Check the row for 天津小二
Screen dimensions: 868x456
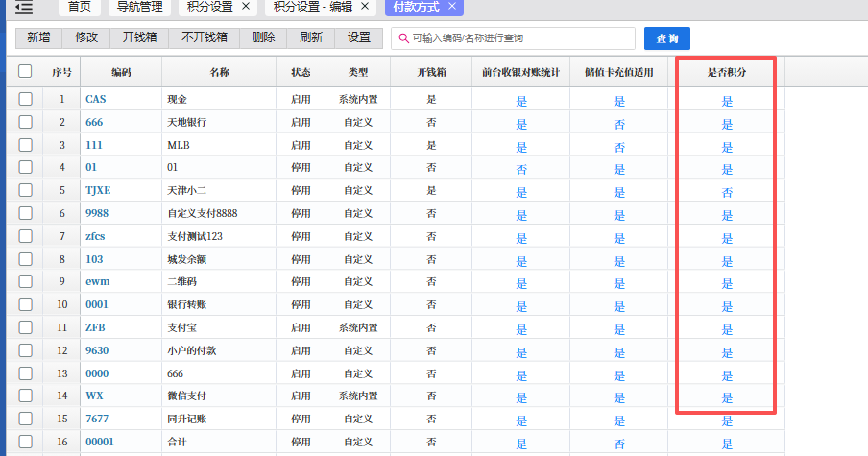point(26,190)
